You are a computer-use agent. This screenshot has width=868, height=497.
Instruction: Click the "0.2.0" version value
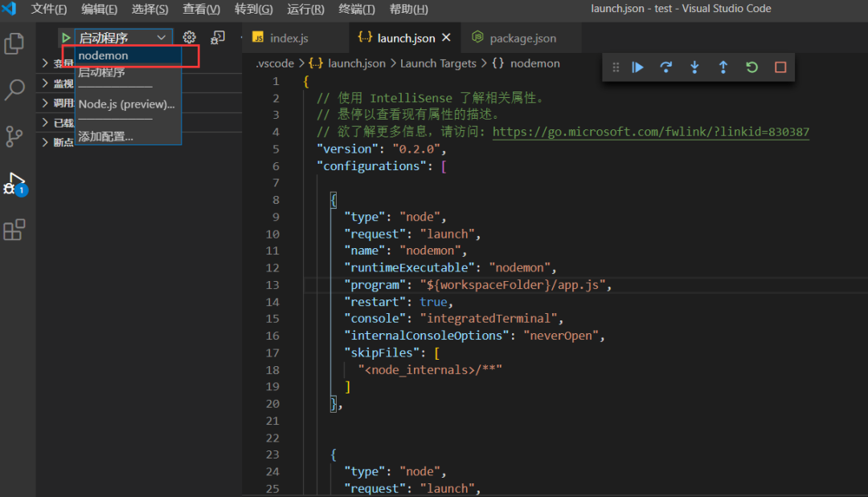416,149
